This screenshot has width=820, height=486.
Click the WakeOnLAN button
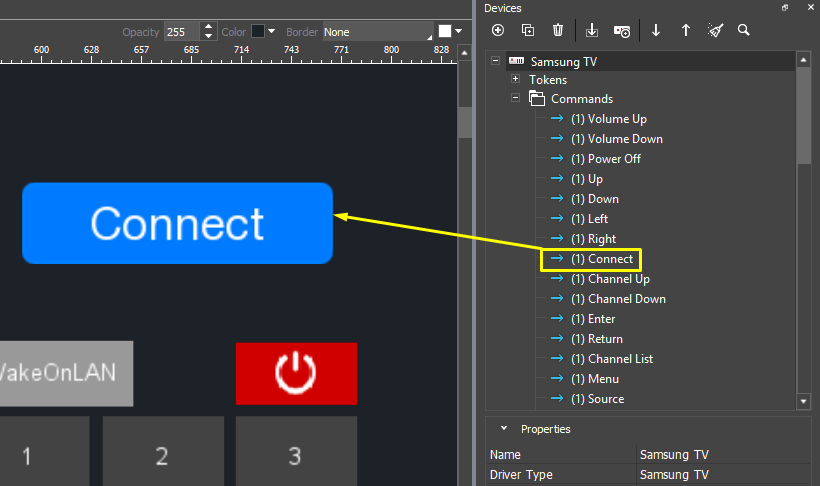point(62,373)
